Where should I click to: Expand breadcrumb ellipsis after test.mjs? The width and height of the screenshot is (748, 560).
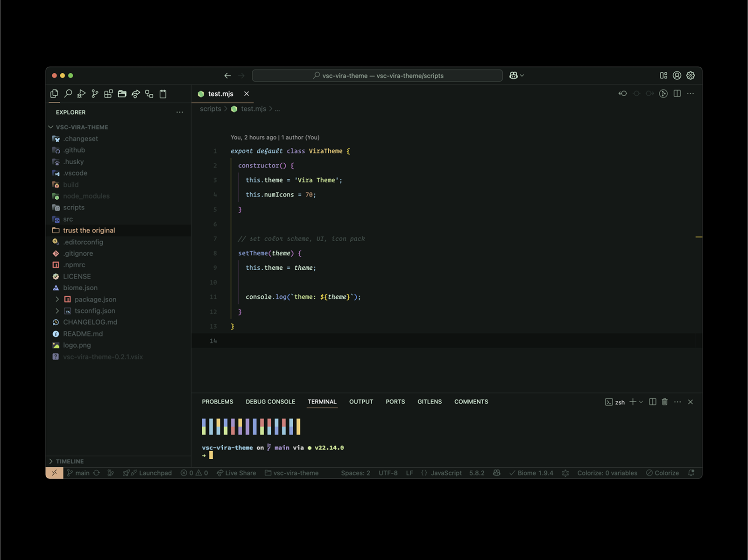pos(277,109)
